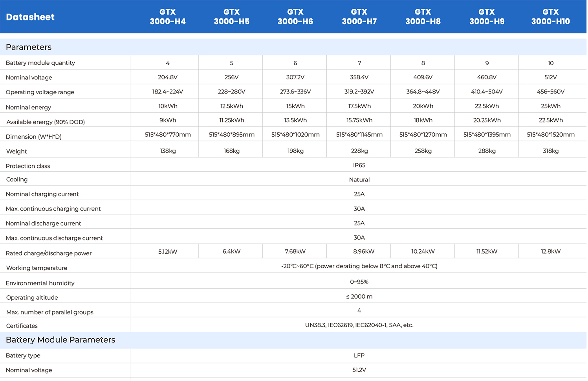Click the 515*480*1395mm dimension cell
The height and width of the screenshot is (381, 588).
[x=487, y=135]
